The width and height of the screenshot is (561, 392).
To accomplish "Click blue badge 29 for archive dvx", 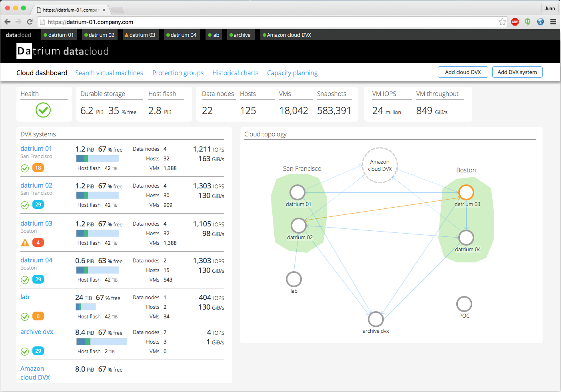I will coord(38,351).
